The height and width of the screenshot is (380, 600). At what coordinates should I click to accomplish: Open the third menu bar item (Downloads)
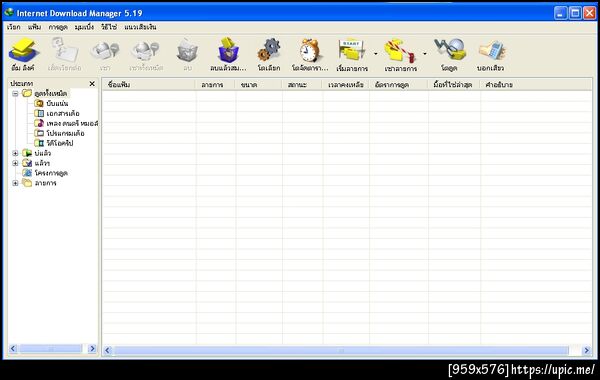tap(58, 27)
